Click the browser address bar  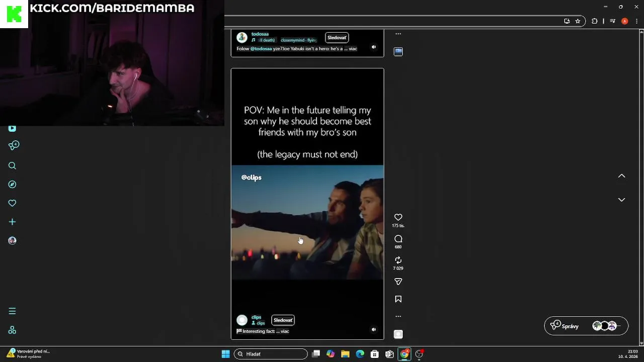(392, 21)
